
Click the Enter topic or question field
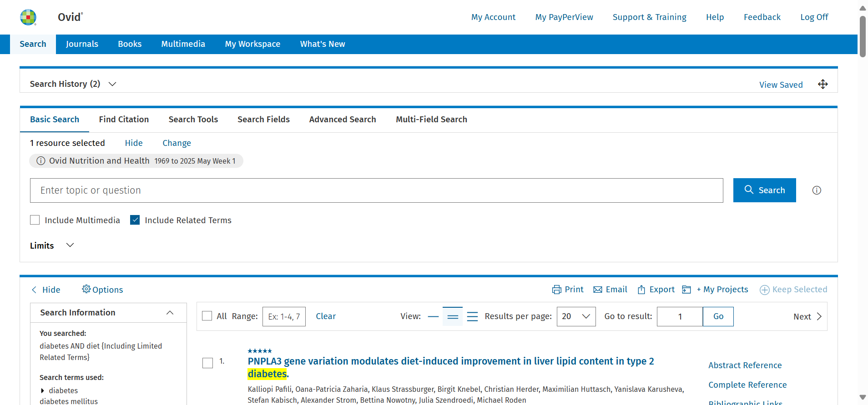(376, 190)
